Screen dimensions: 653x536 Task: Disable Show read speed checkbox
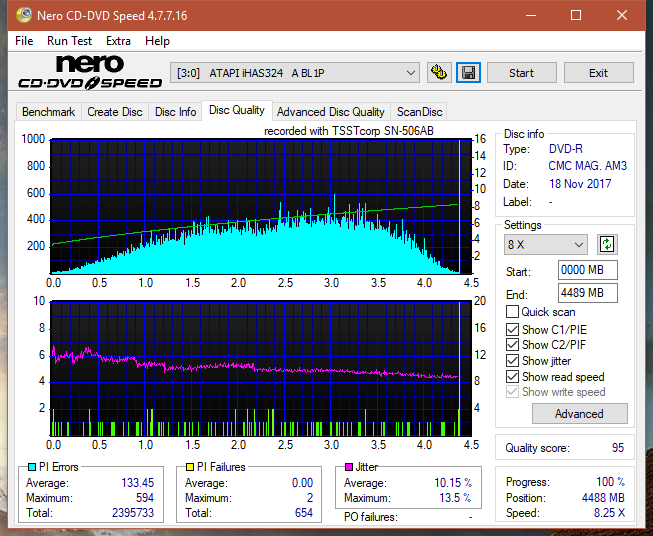tap(512, 377)
